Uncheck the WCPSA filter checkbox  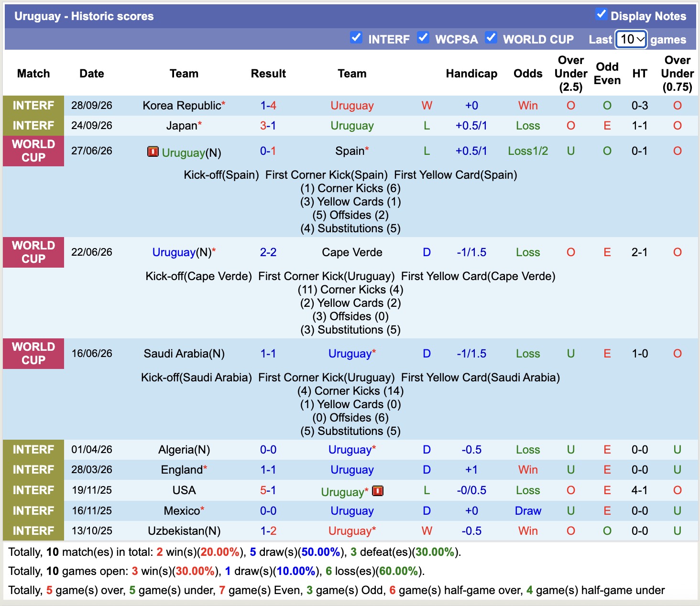coord(423,38)
